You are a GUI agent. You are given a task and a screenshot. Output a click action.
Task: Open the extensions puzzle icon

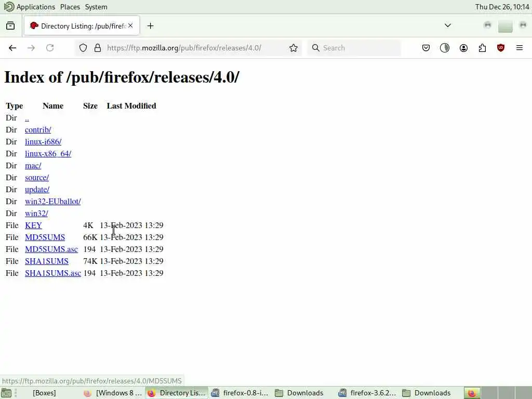pos(482,48)
